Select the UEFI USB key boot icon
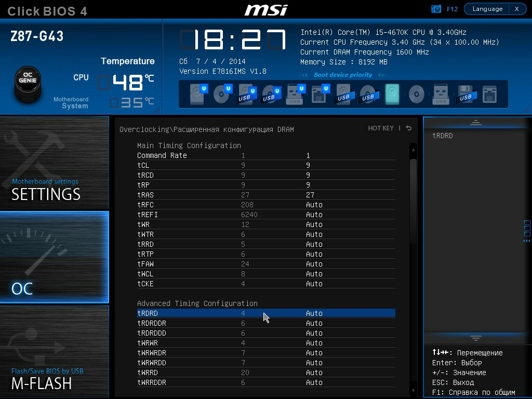 [296, 94]
